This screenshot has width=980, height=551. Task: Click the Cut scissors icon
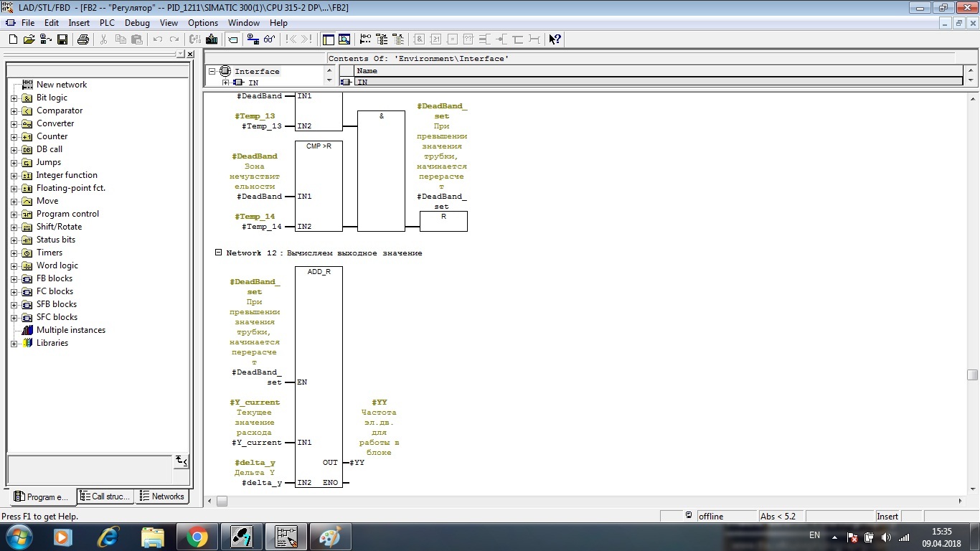[x=103, y=39]
